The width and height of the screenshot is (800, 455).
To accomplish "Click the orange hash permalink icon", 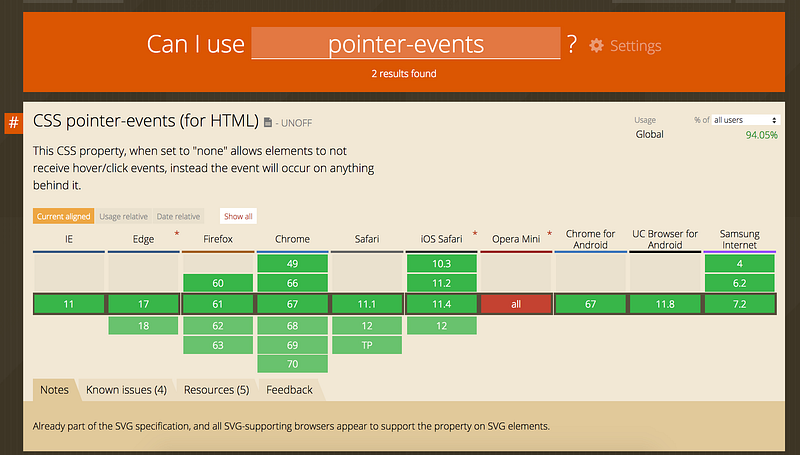I will 14,123.
